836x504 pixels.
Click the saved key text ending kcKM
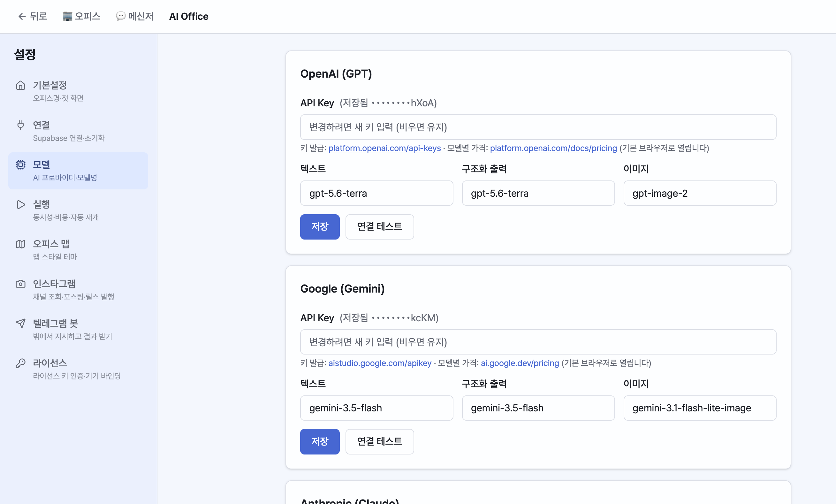pos(389,318)
